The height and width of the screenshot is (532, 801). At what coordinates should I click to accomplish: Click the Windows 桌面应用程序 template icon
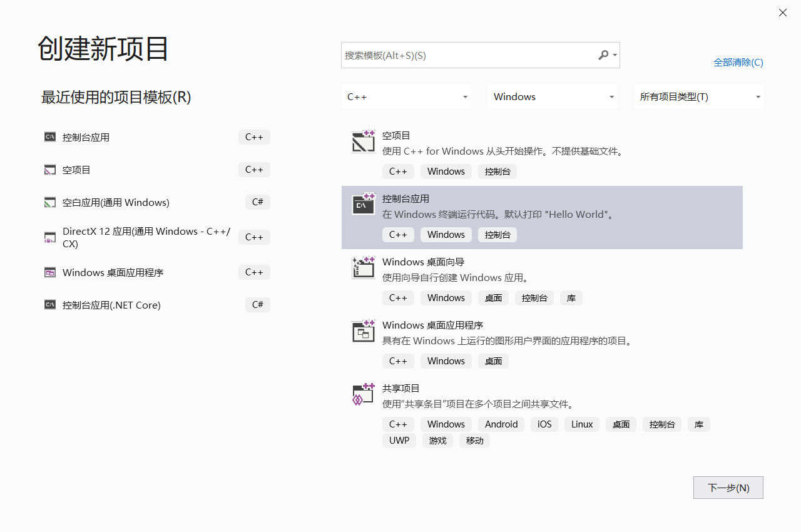coord(363,330)
